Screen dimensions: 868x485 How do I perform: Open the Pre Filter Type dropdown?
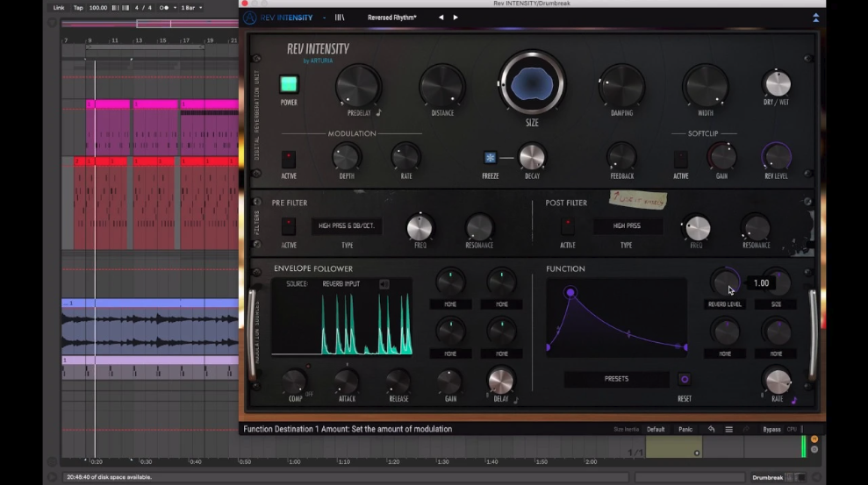[x=345, y=226]
